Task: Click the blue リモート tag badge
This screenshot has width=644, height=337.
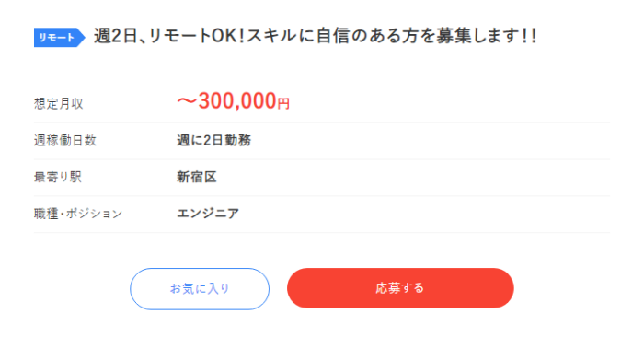Action: coord(59,38)
